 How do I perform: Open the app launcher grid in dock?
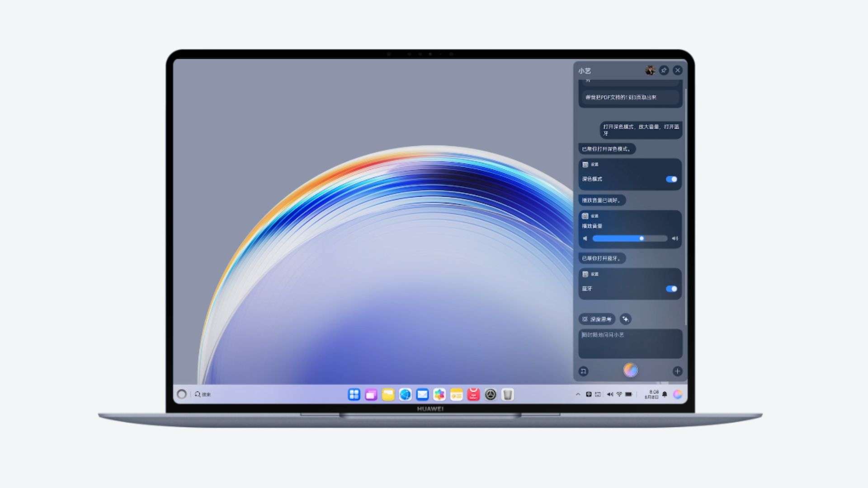[x=354, y=394]
